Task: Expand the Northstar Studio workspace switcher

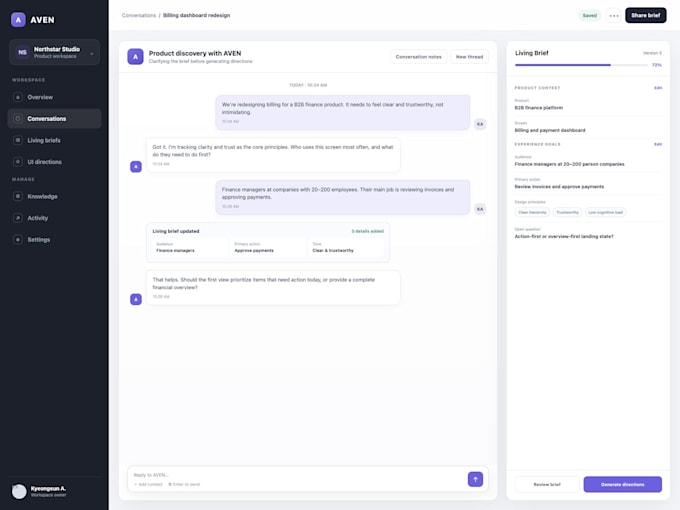Action: point(55,52)
